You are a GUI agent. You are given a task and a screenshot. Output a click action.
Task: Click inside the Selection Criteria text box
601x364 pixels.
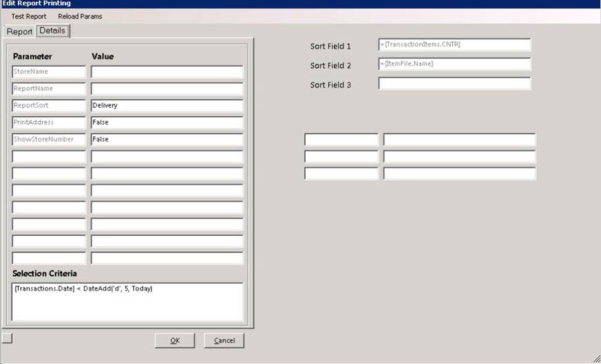127,301
